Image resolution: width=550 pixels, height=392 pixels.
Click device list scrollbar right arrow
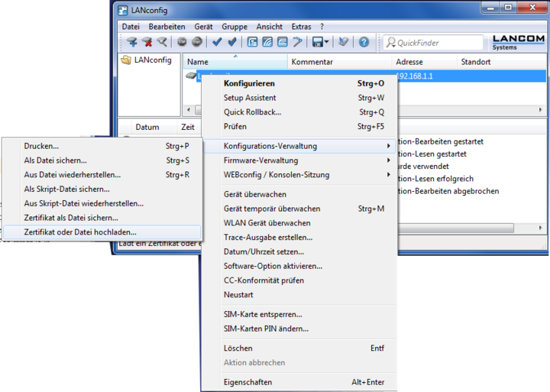541,110
